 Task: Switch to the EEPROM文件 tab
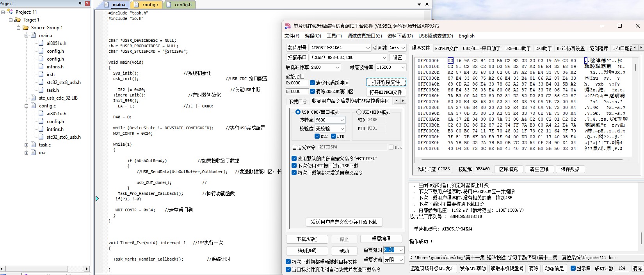coord(447,48)
